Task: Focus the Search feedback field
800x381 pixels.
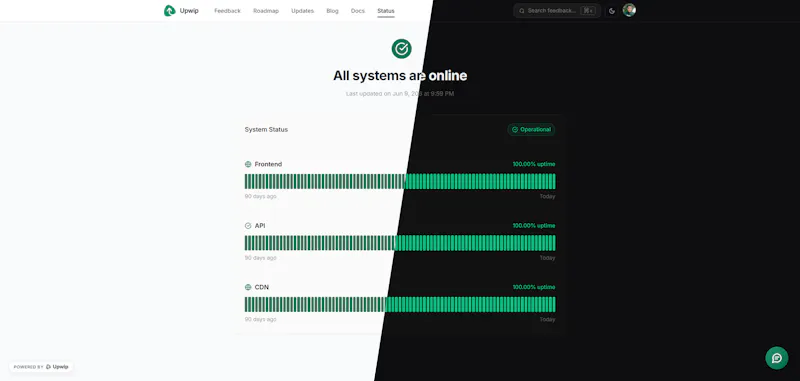Action: click(557, 10)
